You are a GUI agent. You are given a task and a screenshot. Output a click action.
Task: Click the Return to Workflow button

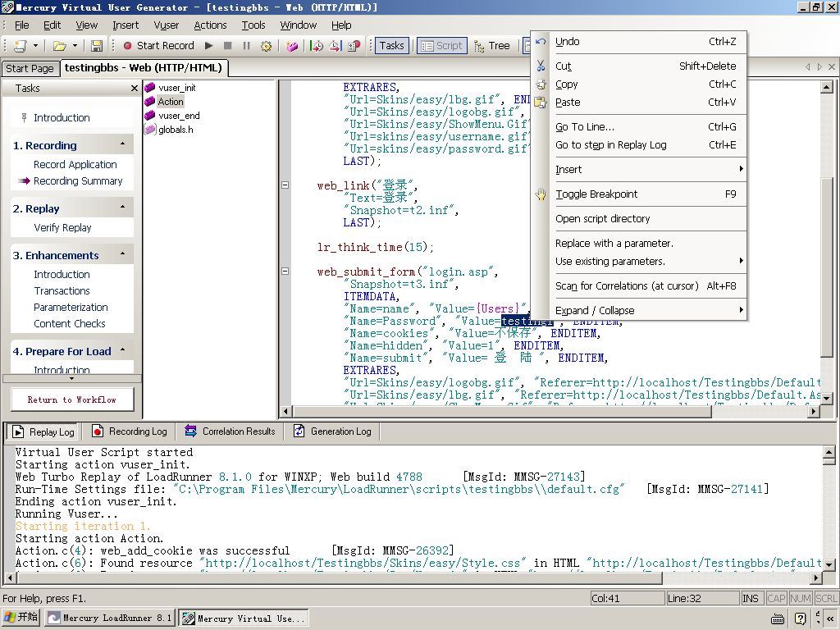(72, 399)
